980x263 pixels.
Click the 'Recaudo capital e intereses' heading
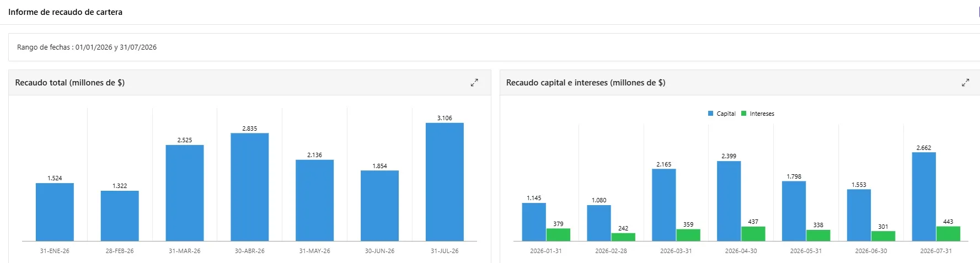pos(586,83)
